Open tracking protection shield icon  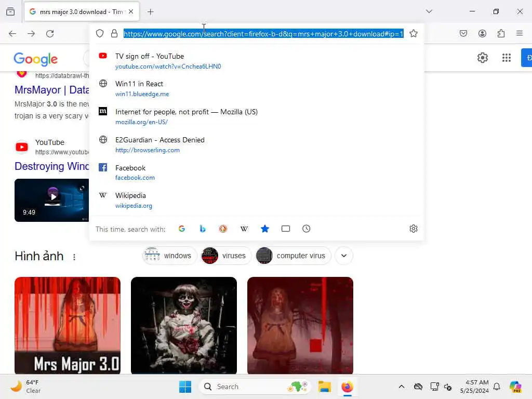point(99,33)
